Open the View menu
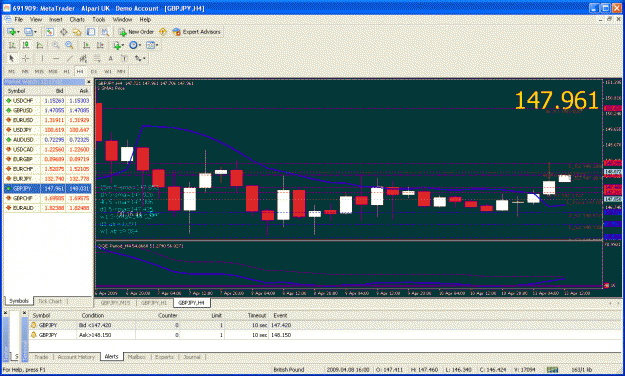 36,20
